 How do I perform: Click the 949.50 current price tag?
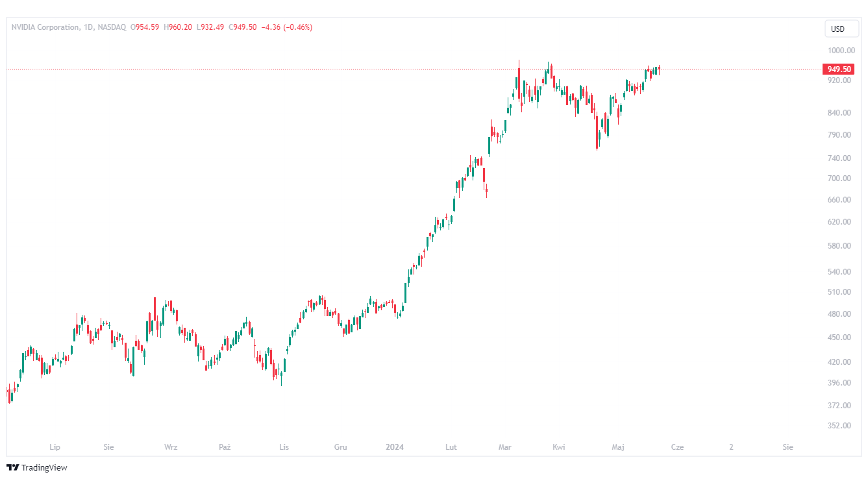click(839, 69)
